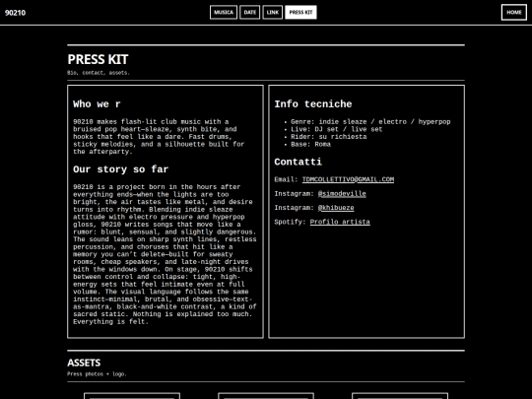Screen dimensions: 532x399
Task: Click the 'Who we r' heading
Action: click(97, 104)
